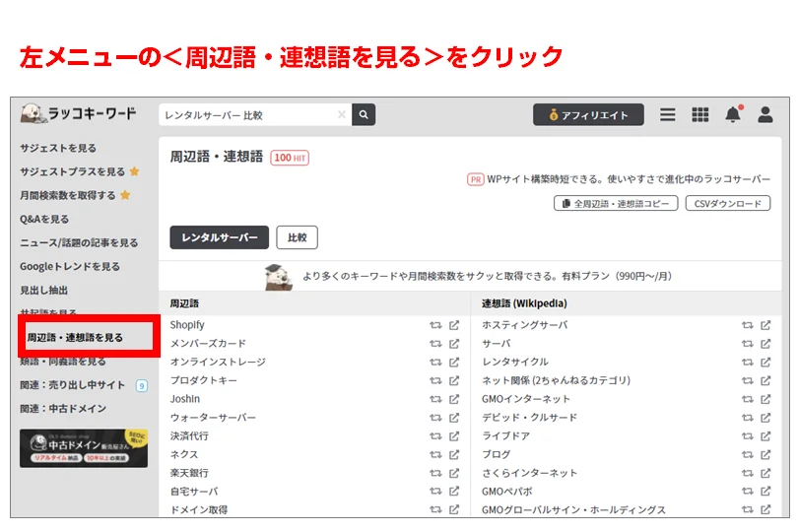This screenshot has width=798, height=532.
Task: Click the ドメイン取得 keyword entry
Action: click(x=199, y=510)
